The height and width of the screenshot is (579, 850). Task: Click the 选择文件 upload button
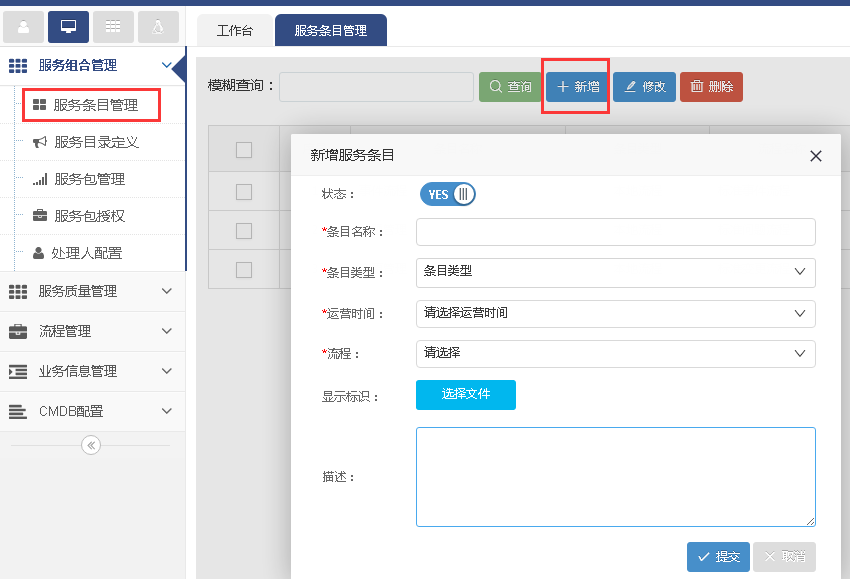(465, 395)
